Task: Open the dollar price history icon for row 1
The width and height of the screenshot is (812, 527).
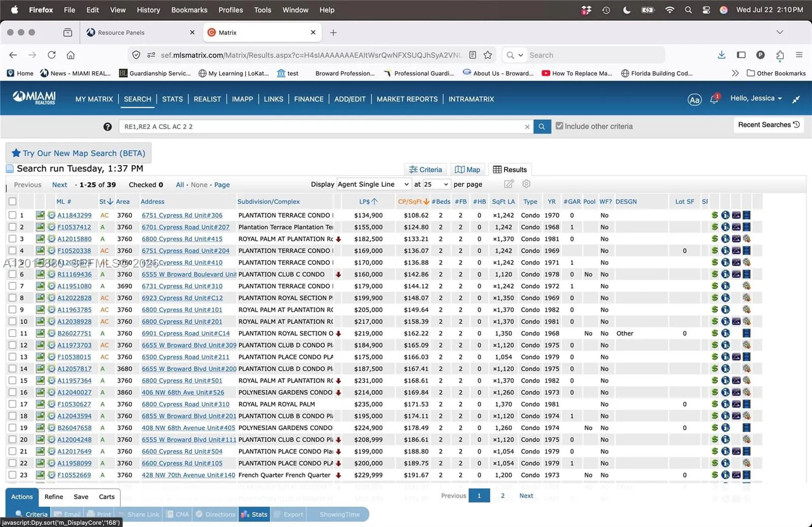Action: [x=715, y=215]
